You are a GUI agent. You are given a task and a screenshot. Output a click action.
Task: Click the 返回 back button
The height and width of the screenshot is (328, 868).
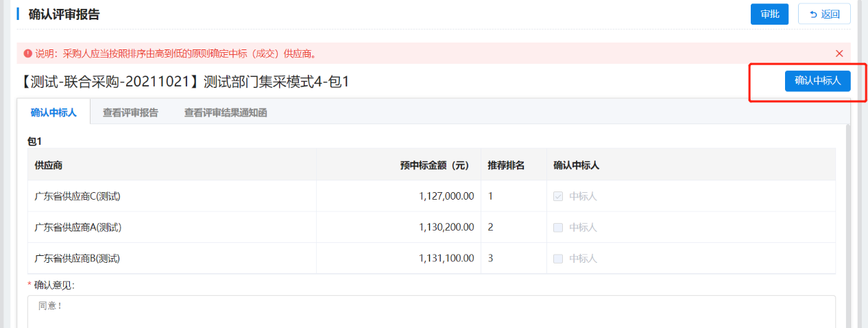pyautogui.click(x=824, y=14)
